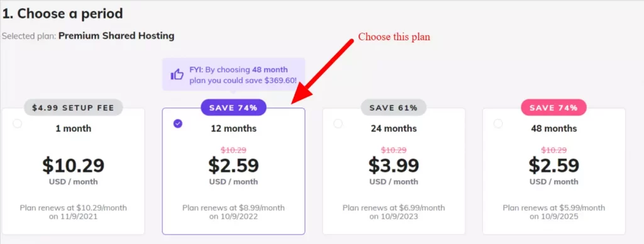Click the 12 months card title

233,128
